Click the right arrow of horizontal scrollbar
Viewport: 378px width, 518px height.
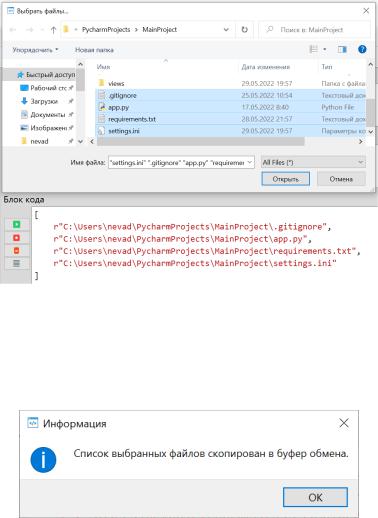point(360,141)
